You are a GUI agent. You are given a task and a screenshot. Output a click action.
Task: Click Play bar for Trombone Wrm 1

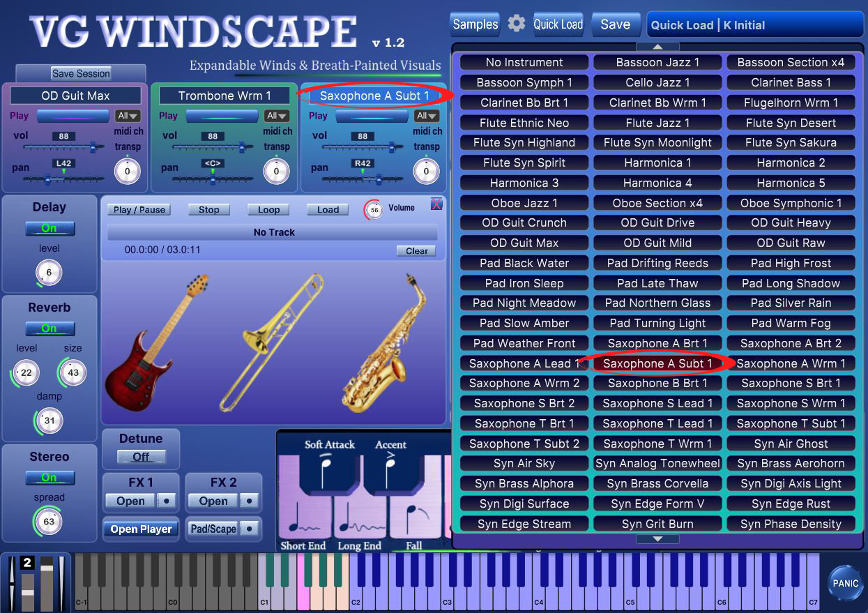pos(222,116)
